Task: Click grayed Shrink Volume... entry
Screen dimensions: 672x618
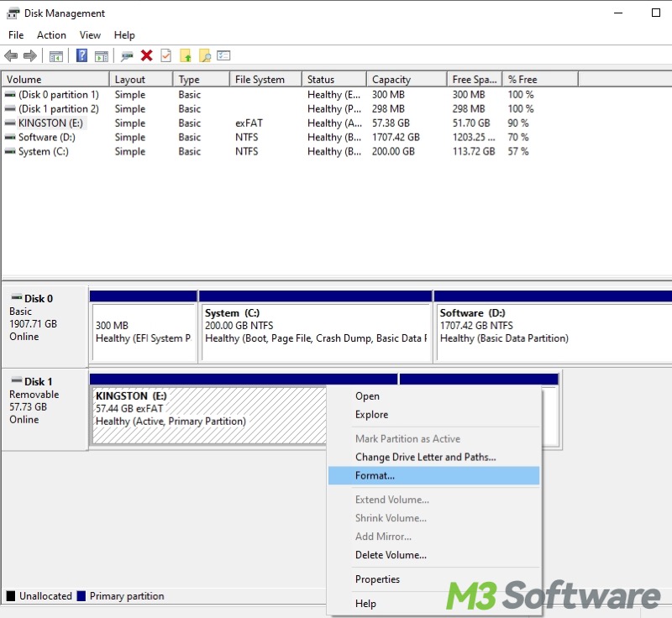Action: [433, 518]
